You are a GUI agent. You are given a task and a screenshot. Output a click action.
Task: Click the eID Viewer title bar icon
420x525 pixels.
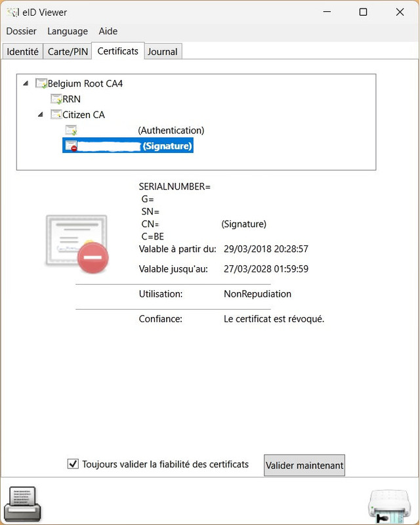click(x=13, y=12)
